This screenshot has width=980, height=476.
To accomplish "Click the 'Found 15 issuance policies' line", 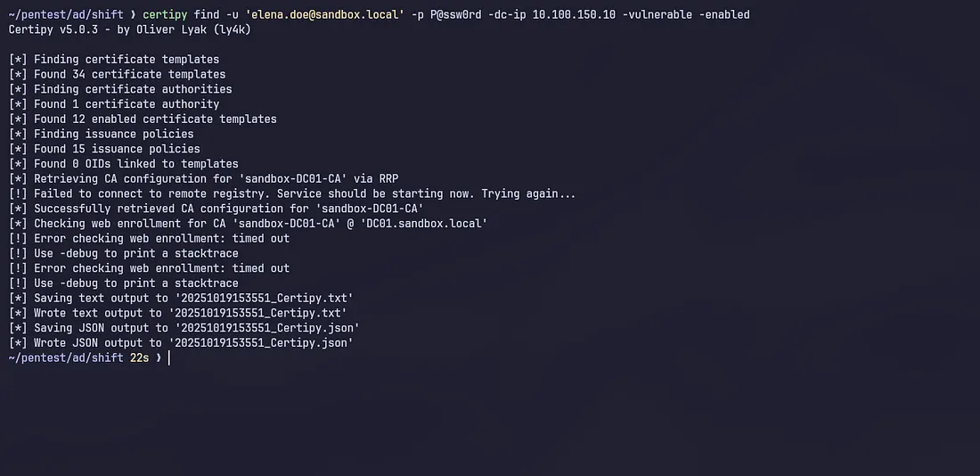I will (x=117, y=149).
